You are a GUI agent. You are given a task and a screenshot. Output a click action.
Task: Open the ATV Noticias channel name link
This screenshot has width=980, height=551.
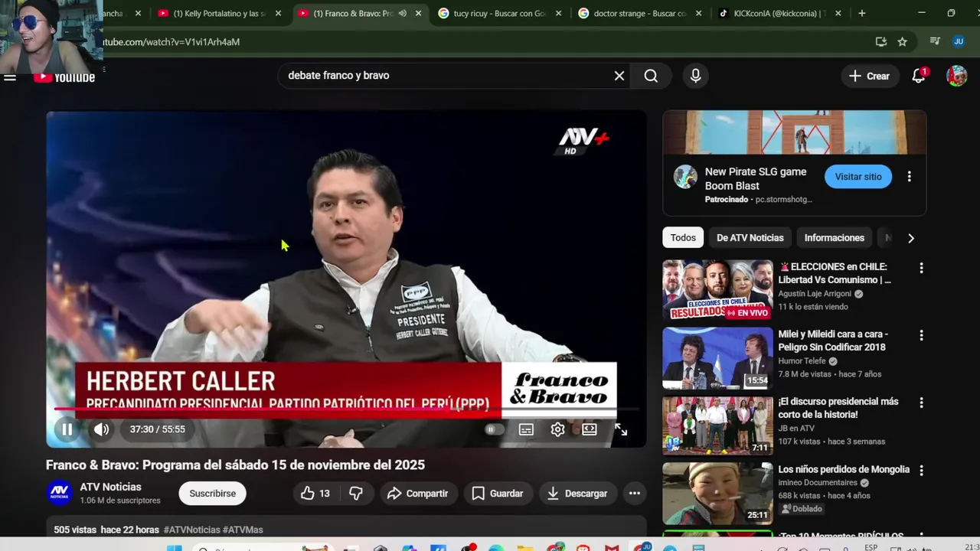(x=111, y=487)
